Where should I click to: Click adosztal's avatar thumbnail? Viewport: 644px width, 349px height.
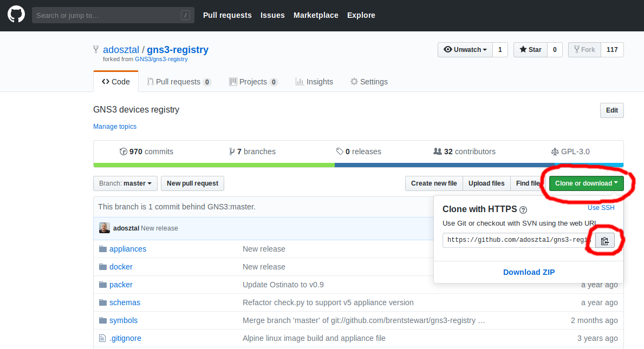pyautogui.click(x=104, y=228)
